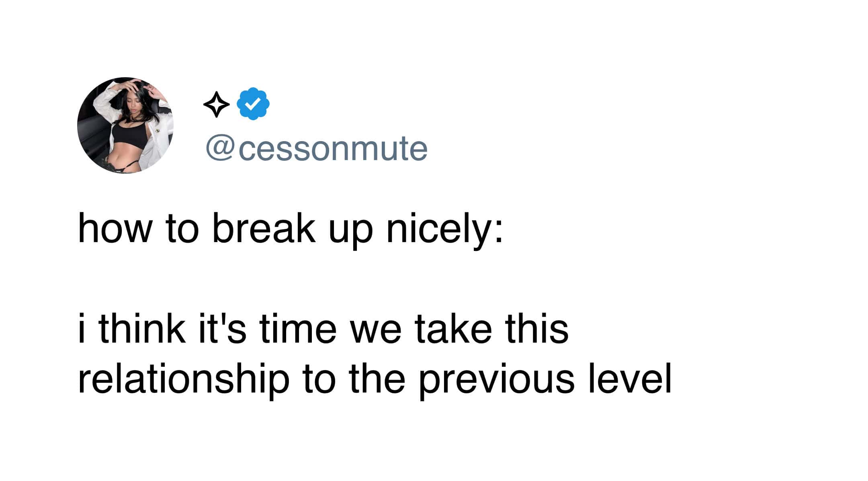Click the word "the" before "previous"

pyautogui.click(x=377, y=379)
